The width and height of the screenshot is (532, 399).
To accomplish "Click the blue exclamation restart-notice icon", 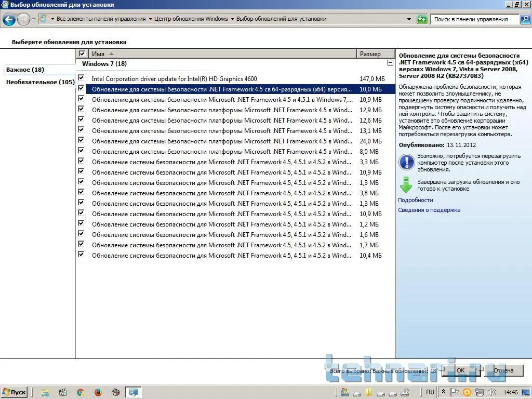I will coord(406,162).
